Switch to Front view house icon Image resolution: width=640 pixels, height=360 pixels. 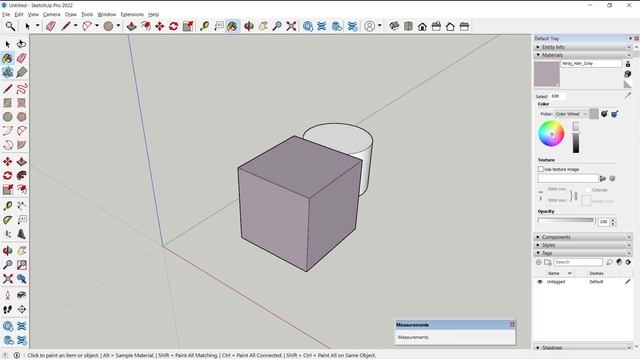(422, 27)
